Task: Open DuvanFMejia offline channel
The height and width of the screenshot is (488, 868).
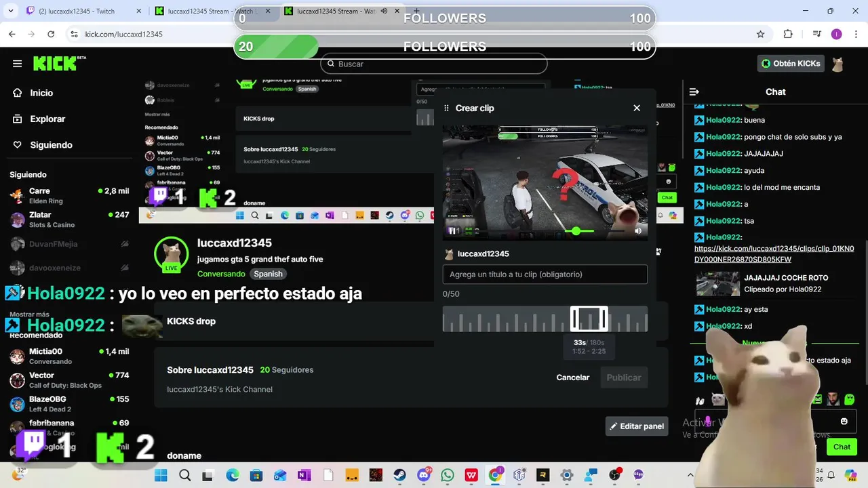Action: (x=69, y=244)
